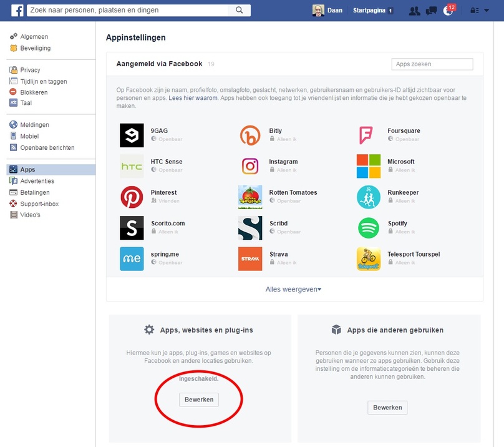Focus the Facebook search field

pos(127,10)
